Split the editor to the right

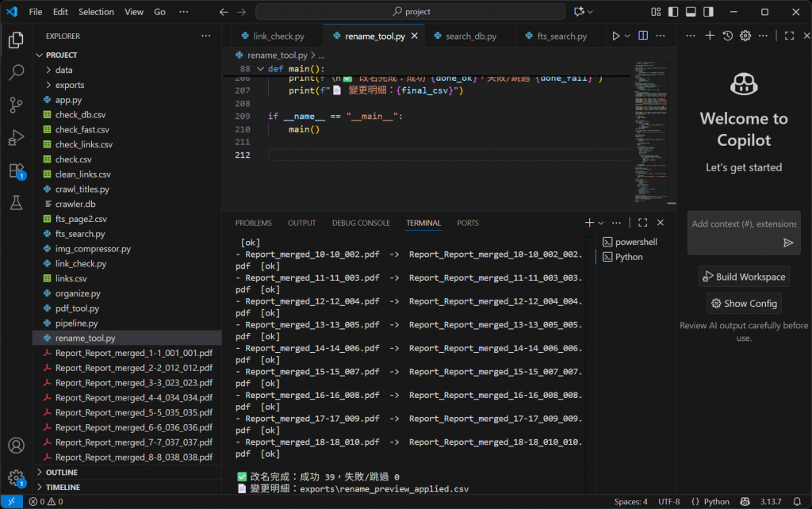coord(643,36)
